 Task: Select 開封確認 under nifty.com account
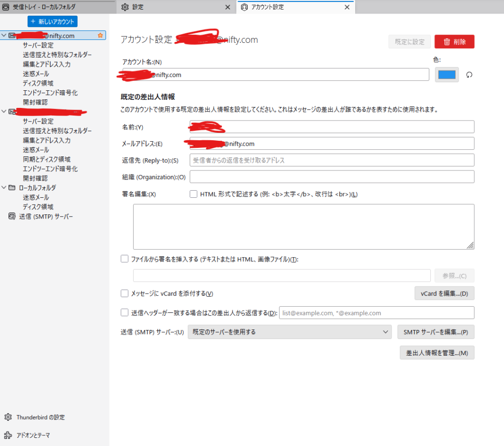pos(35,102)
